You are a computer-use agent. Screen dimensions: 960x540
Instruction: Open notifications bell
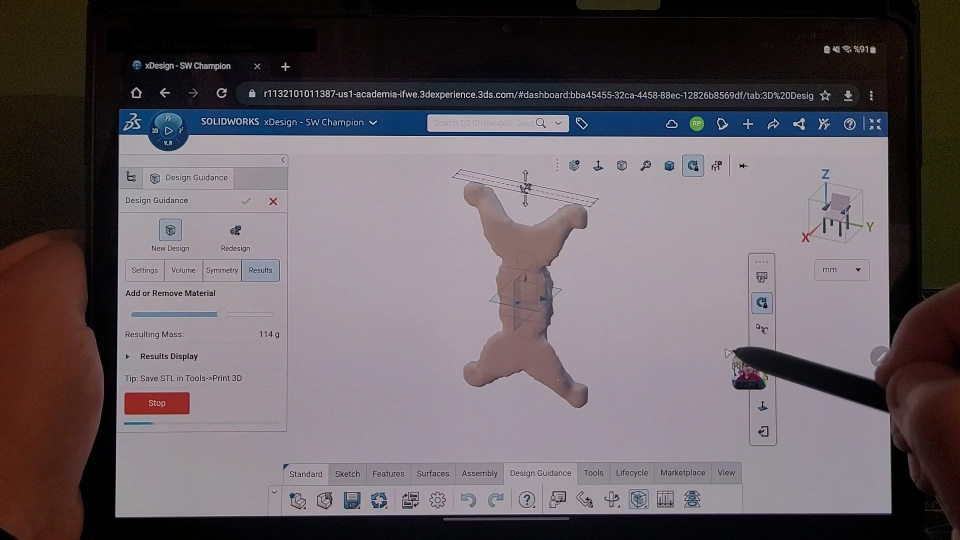pyautogui.click(x=722, y=124)
